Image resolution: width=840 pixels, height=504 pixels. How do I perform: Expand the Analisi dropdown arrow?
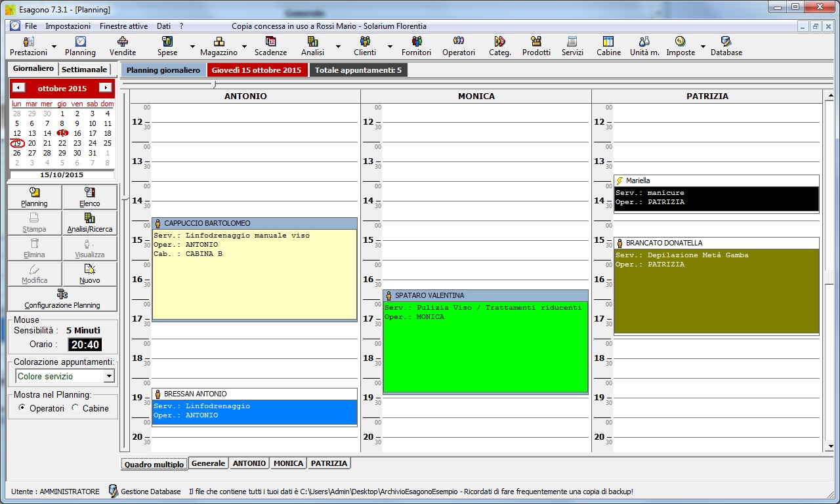tap(338, 47)
